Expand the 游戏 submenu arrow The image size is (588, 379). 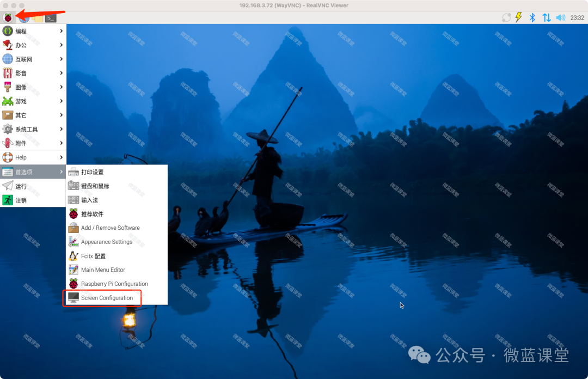pos(61,101)
